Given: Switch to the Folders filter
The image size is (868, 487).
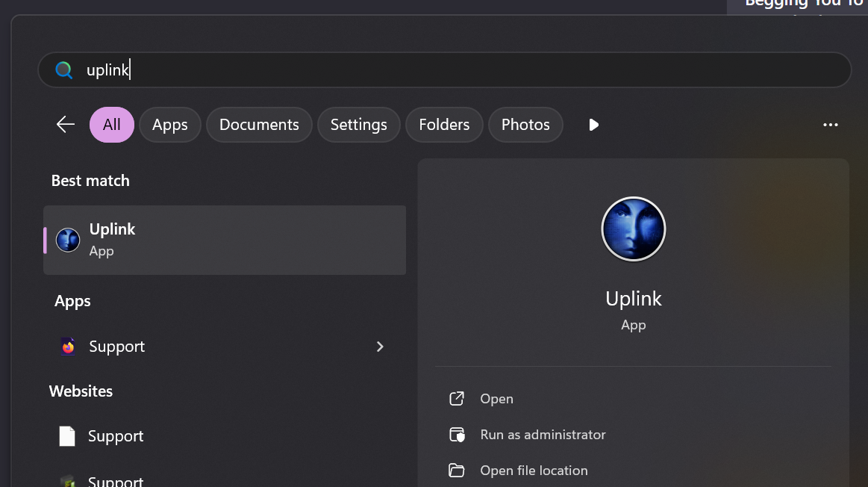Looking at the screenshot, I should [444, 125].
